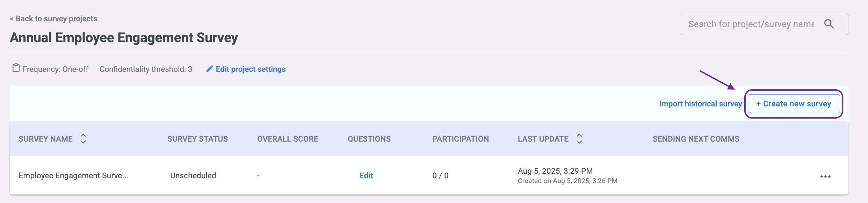Image resolution: width=868 pixels, height=203 pixels.
Task: Click the Survey Status column header
Action: [197, 139]
